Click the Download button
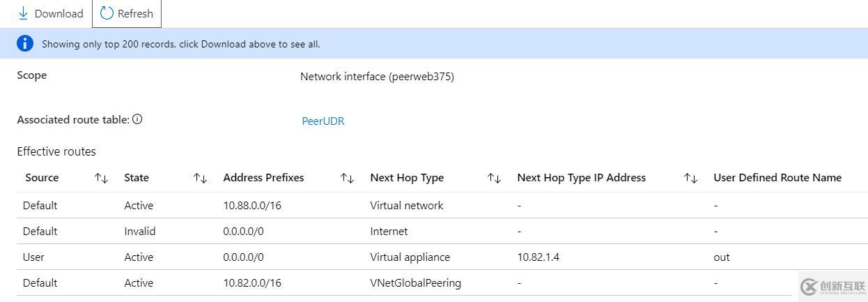 (x=50, y=13)
